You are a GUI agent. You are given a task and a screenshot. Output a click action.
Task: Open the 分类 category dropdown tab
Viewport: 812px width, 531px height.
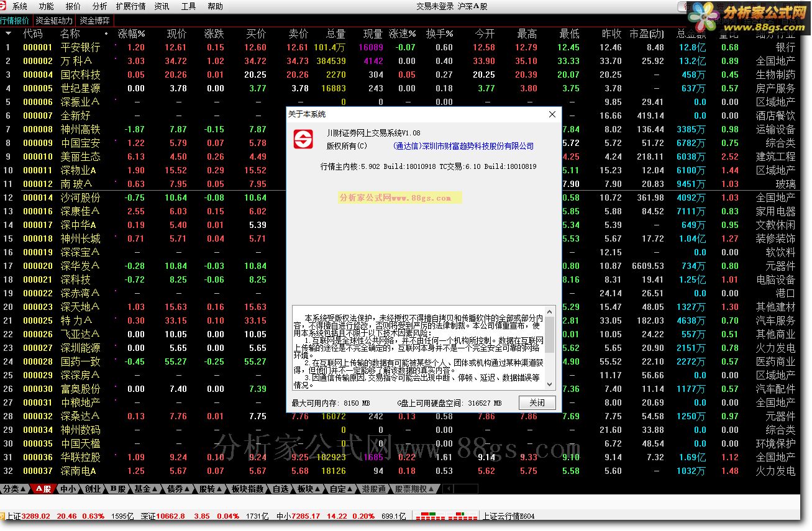tap(14, 489)
